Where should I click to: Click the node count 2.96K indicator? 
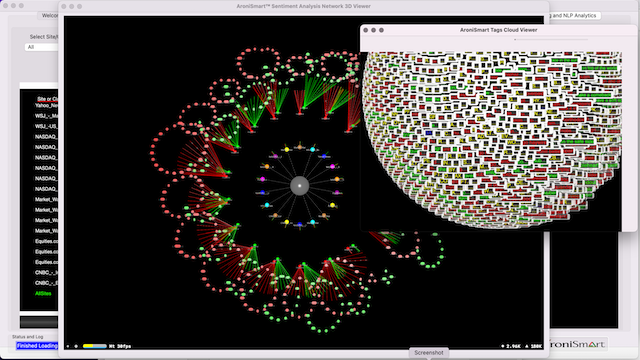click(x=511, y=346)
